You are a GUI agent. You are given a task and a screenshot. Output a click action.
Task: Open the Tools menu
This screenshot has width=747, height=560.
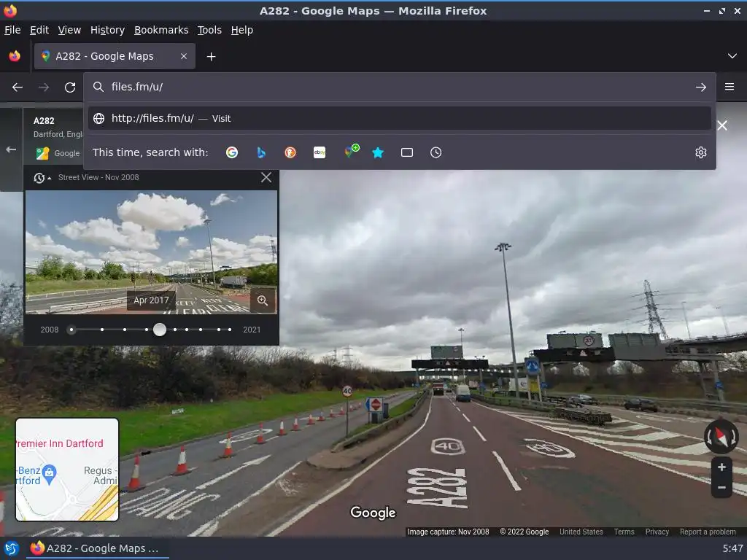pos(209,30)
